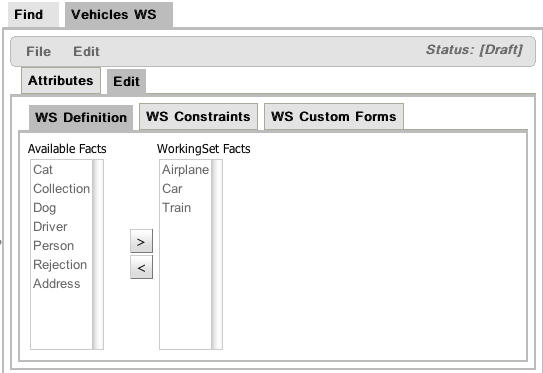Click the WorkingSet Facts heading

204,149
